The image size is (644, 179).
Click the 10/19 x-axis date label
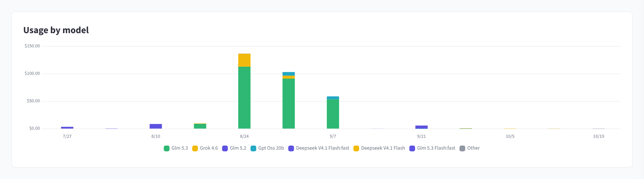tap(599, 136)
